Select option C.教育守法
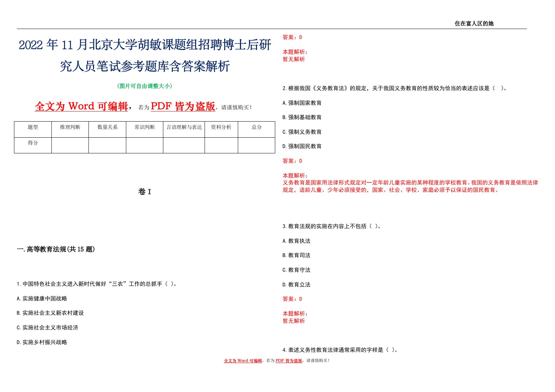 [x=297, y=270]
